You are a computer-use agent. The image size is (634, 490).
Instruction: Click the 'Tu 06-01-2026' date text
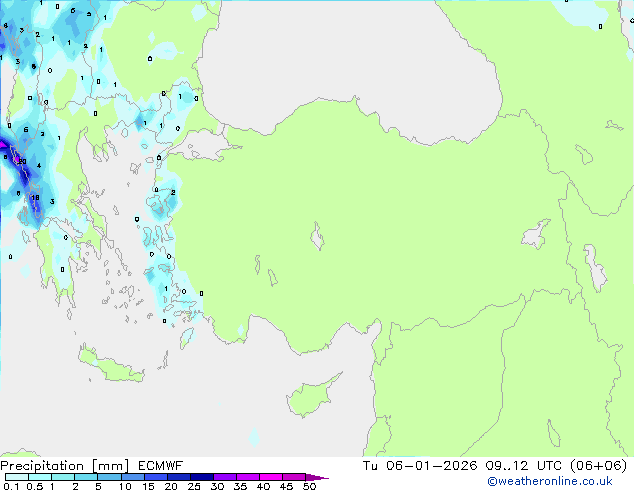click(x=420, y=466)
